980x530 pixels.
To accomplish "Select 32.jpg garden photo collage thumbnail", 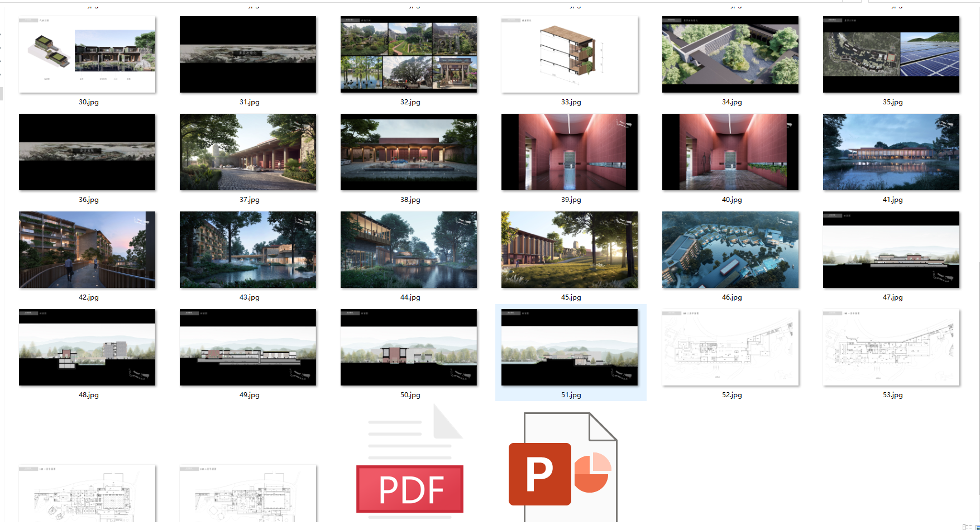I will coord(409,54).
